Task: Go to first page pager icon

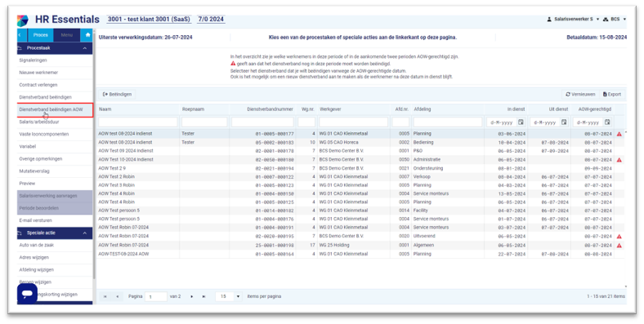Action: (105, 296)
